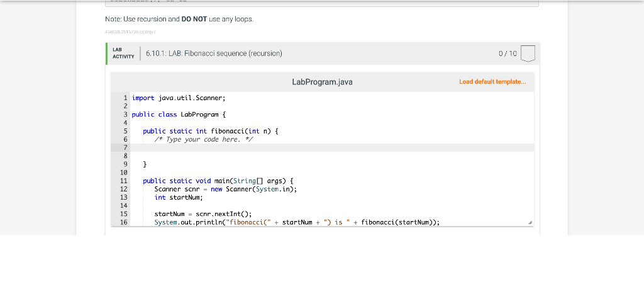Place cursor on empty line 7 of the editor

(332, 147)
